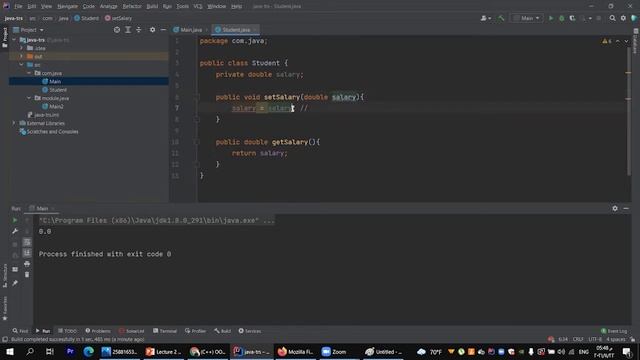
Task: Click the UTF-8 encoding in status bar
Action: tap(595, 339)
